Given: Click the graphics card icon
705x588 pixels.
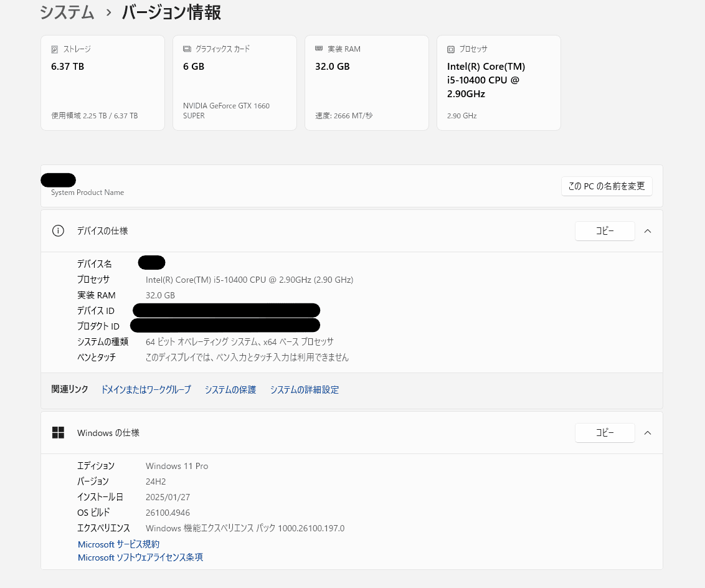Looking at the screenshot, I should click(x=187, y=49).
